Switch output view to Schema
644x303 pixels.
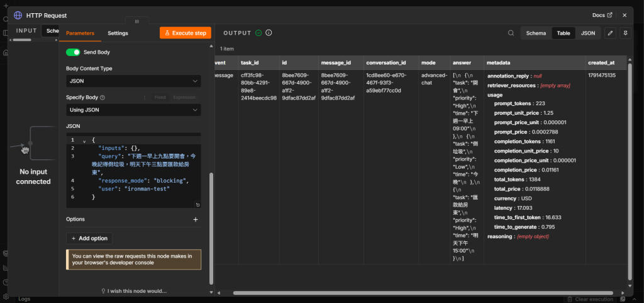(536, 33)
